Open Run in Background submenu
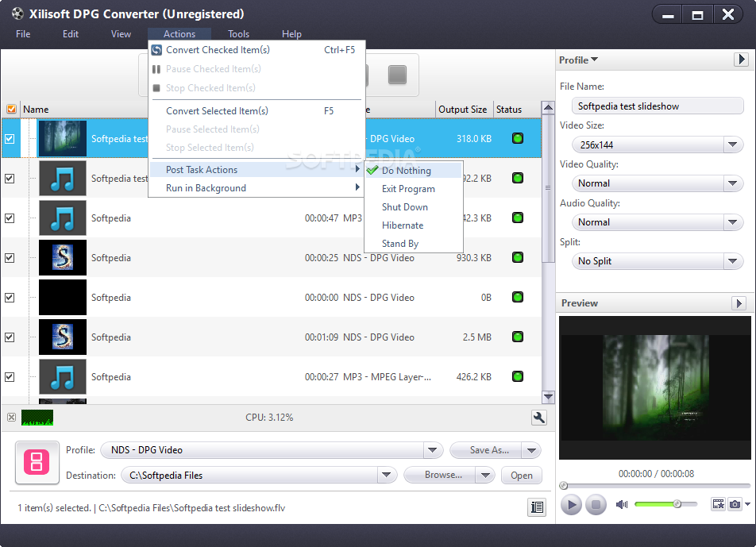This screenshot has height=547, width=756. click(256, 188)
